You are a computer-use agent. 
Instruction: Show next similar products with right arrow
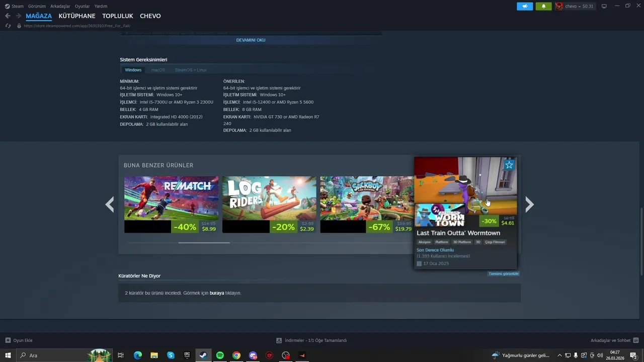click(529, 204)
